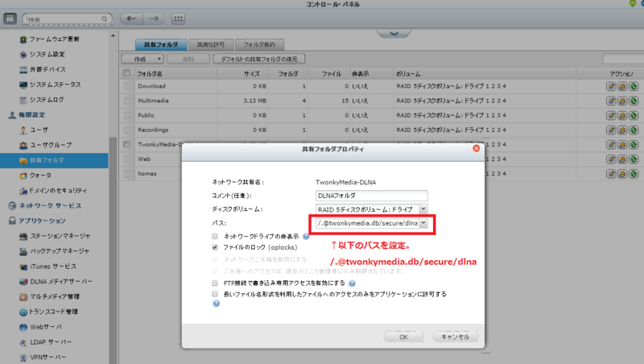
Task: Open LDAP サーバー in the sidebar
Action: (46, 342)
